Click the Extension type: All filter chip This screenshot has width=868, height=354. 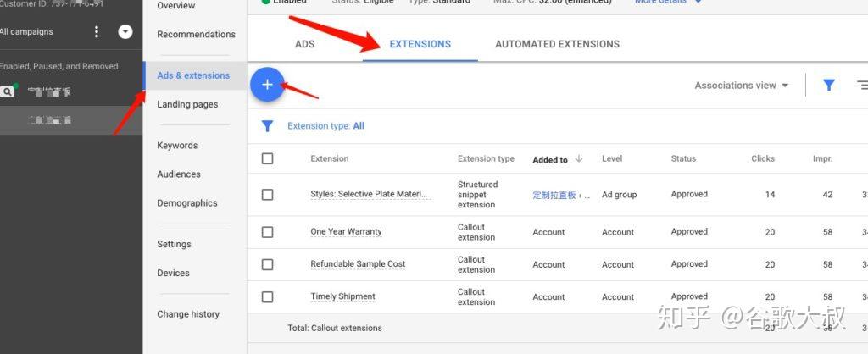(x=326, y=126)
